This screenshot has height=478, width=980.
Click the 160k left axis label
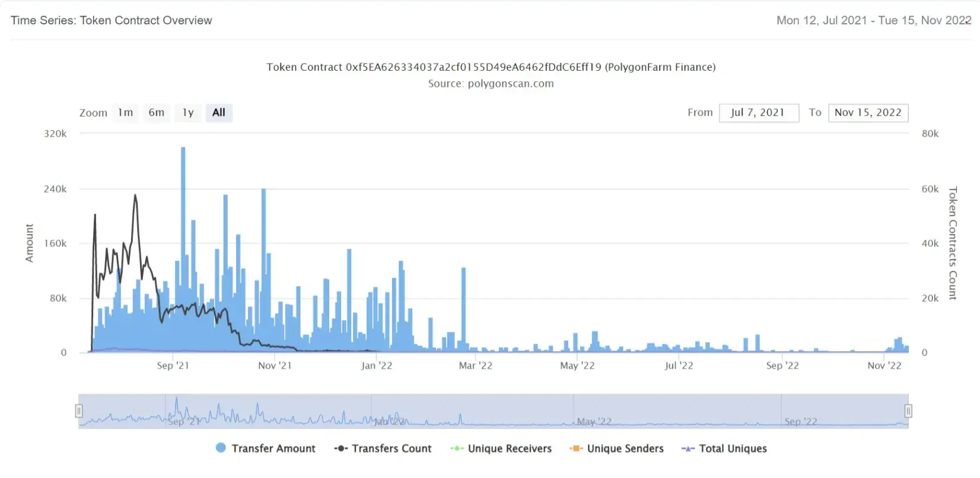55,243
